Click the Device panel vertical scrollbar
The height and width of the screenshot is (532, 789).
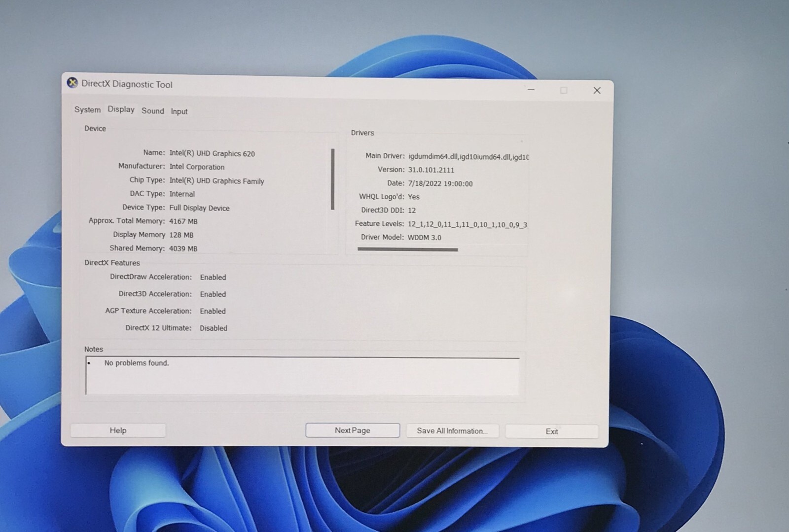point(333,179)
